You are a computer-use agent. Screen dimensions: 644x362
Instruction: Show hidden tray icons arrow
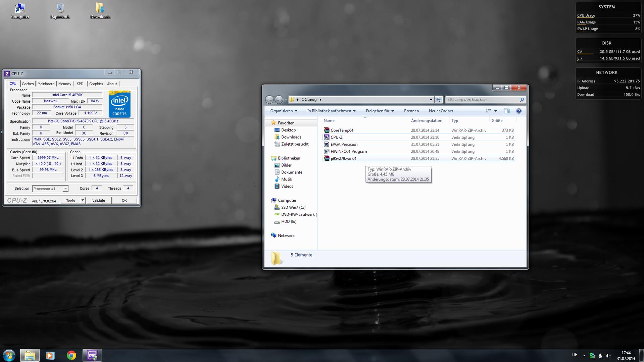584,356
